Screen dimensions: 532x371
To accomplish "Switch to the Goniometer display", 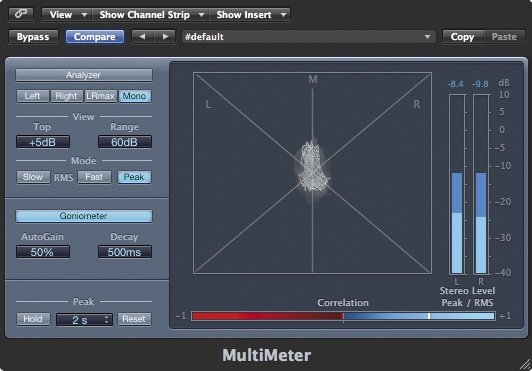I will point(84,216).
